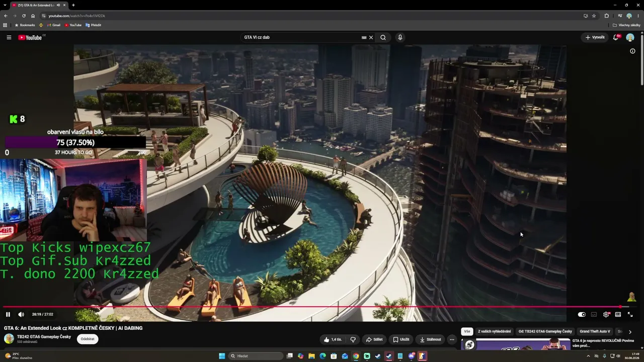The image size is (644, 362).
Task: Like the video
Action: pos(333,339)
